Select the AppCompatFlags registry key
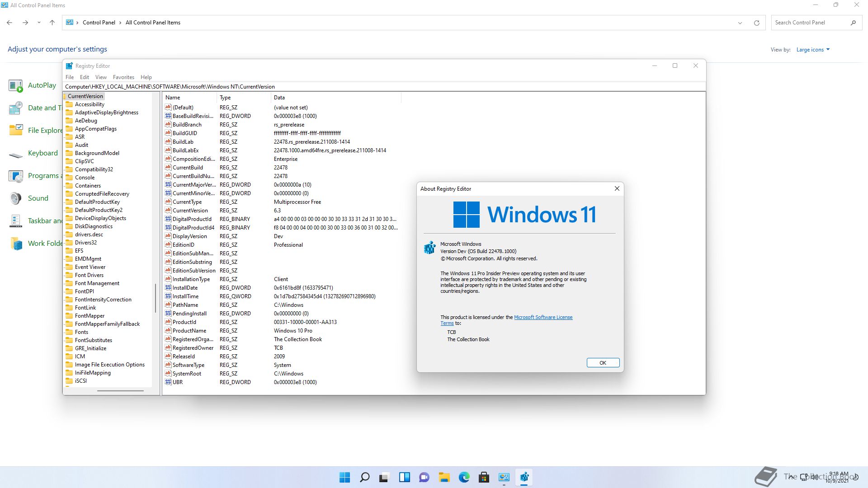The width and height of the screenshot is (868, 488). point(95,129)
